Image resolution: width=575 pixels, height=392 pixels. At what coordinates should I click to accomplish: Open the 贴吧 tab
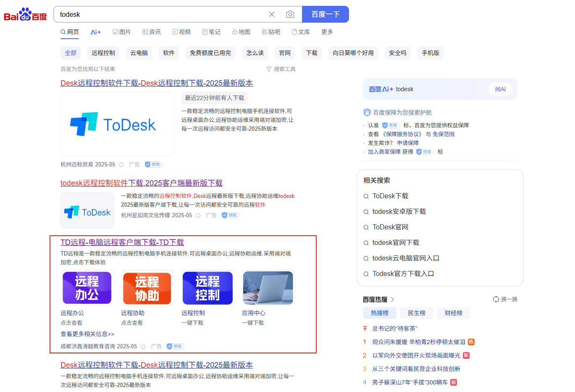(271, 32)
